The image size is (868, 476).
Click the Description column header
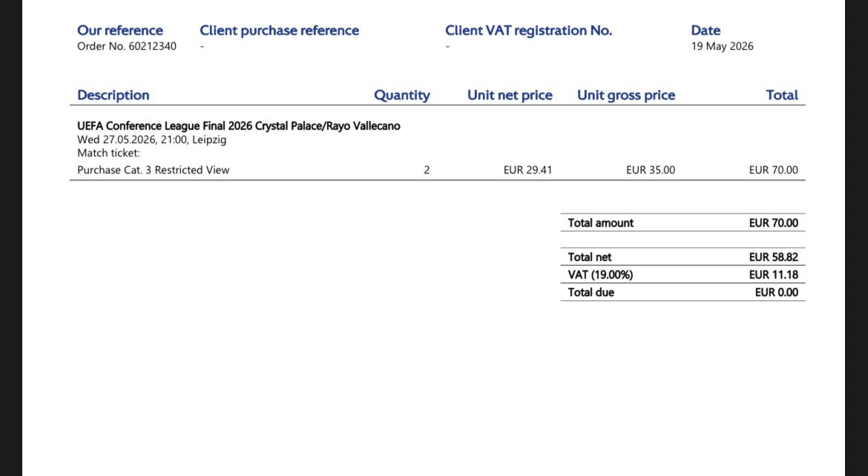point(114,95)
